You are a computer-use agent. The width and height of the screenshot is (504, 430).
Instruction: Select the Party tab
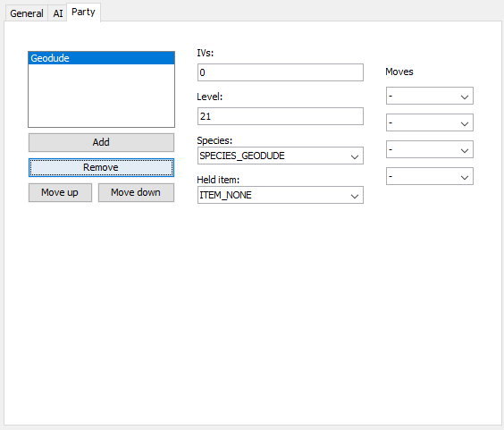83,13
